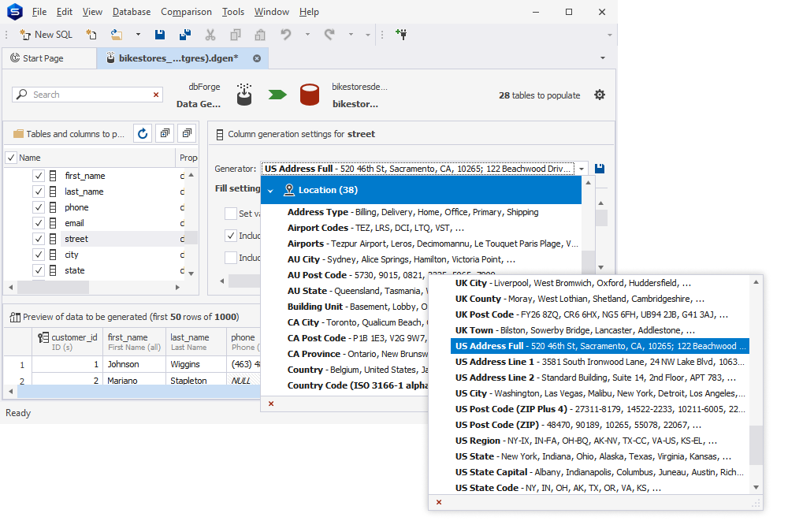788x532 pixels.
Task: Uncheck the street column checkbox
Action: click(38, 238)
